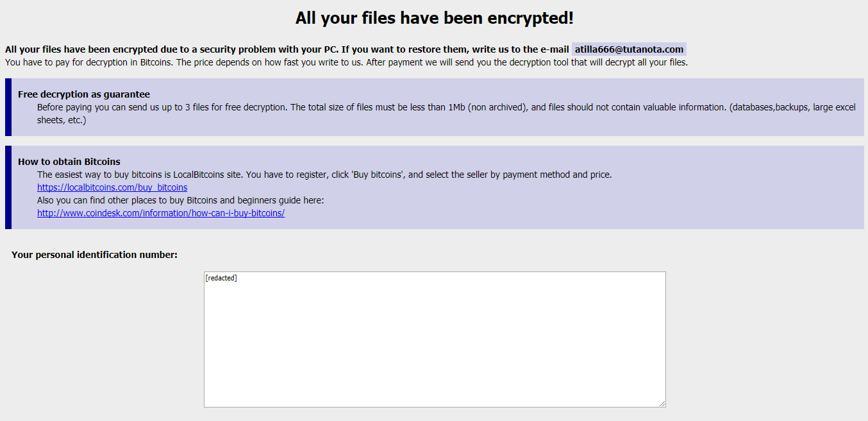Click the [redacted] text in the box
The image size is (868, 421).
[x=221, y=278]
